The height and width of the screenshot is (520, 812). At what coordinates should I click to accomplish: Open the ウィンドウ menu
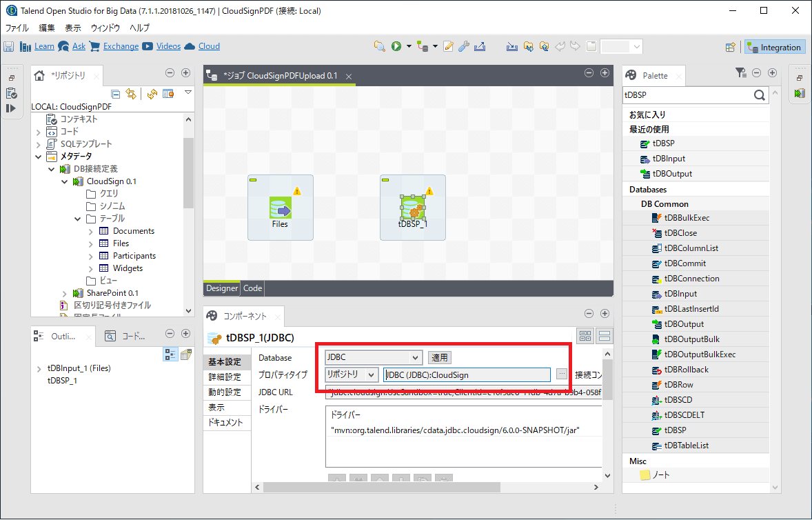(105, 28)
